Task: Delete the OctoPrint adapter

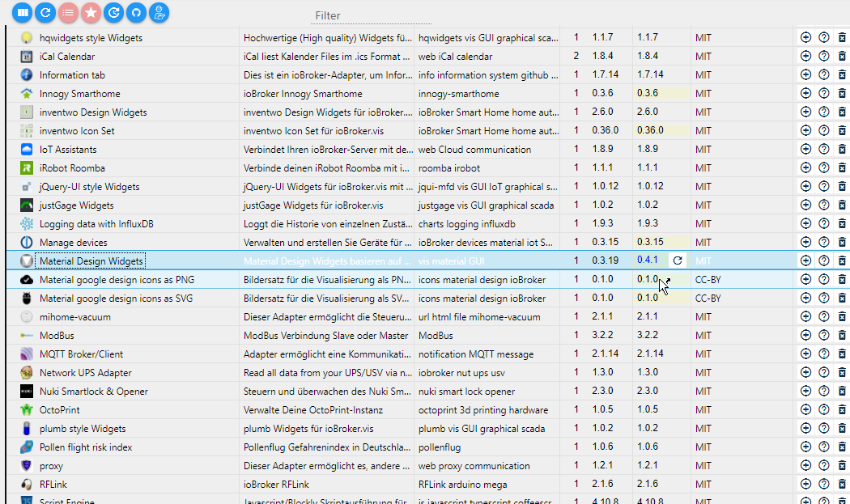Action: [842, 409]
